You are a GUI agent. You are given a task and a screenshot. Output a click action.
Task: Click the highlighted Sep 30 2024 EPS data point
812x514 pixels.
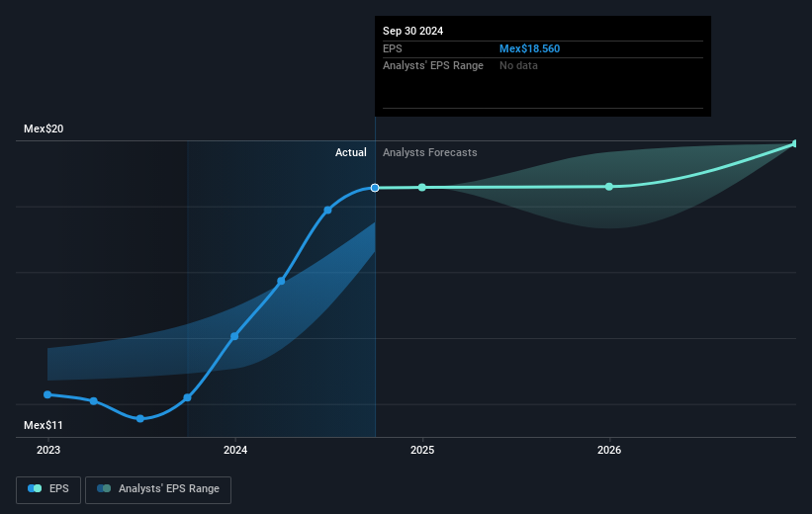[x=375, y=188]
